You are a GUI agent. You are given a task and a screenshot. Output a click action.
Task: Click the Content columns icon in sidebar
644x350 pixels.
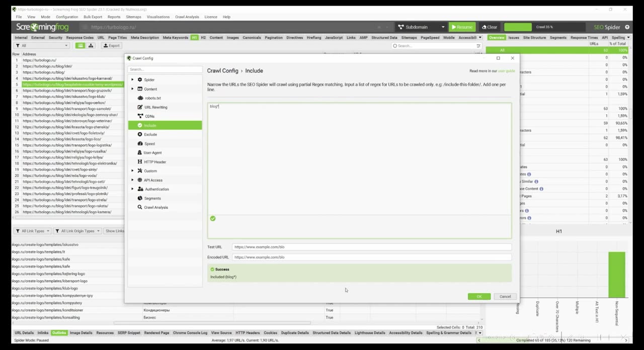(140, 89)
